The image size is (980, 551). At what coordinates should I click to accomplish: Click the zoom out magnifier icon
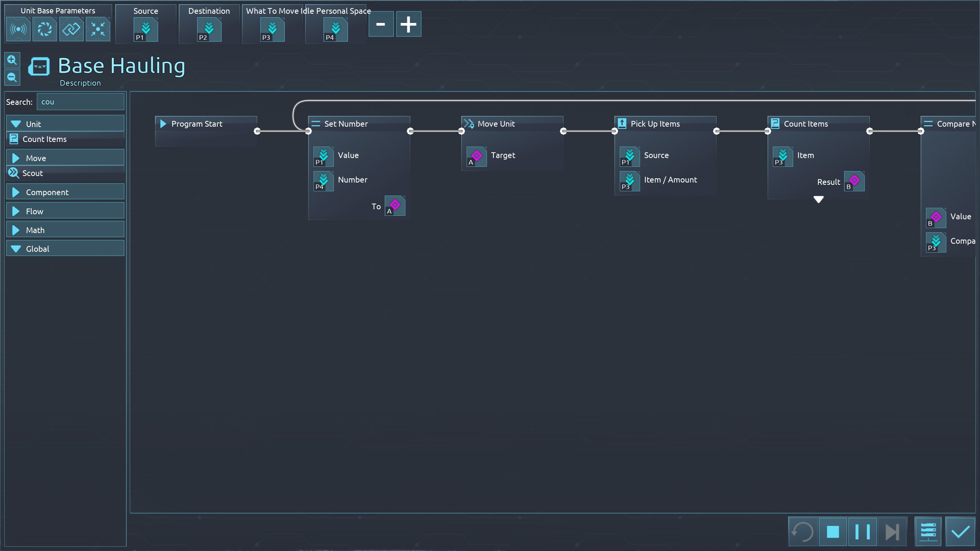12,78
